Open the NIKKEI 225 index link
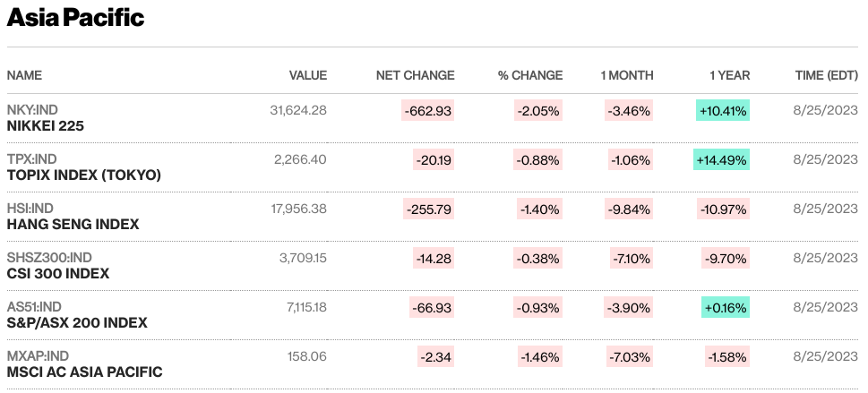 click(45, 126)
